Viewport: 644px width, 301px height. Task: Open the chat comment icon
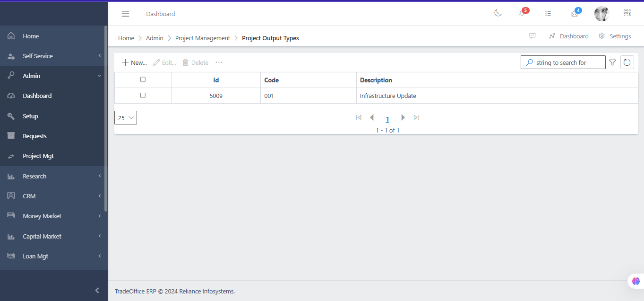pyautogui.click(x=532, y=36)
